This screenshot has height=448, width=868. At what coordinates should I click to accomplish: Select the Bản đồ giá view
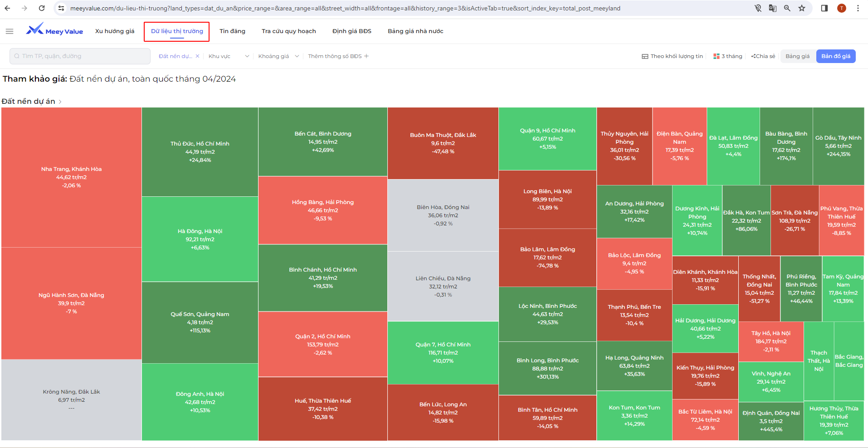click(835, 56)
